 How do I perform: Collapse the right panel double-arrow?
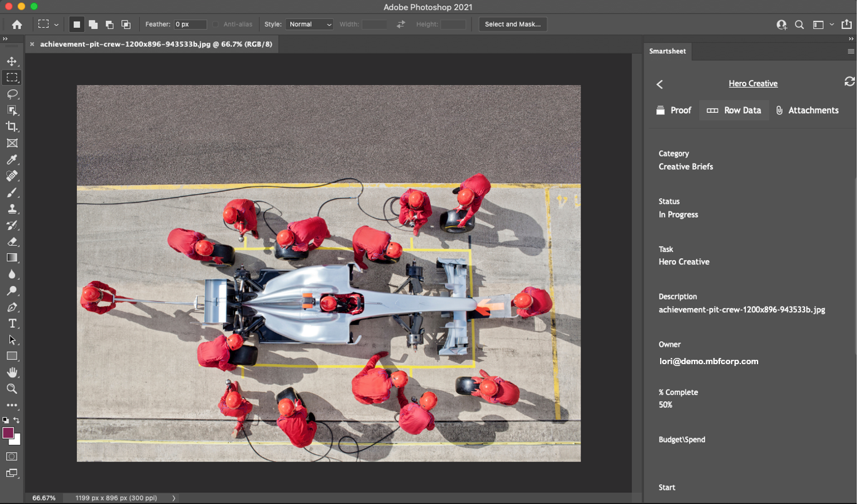pos(851,39)
